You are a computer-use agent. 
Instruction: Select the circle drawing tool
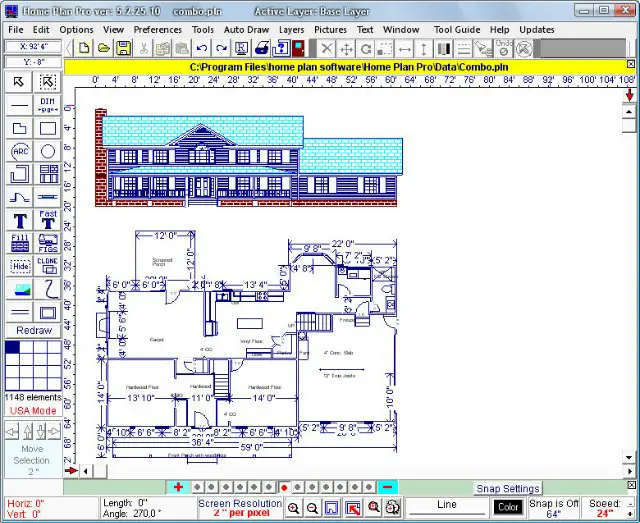click(x=47, y=151)
